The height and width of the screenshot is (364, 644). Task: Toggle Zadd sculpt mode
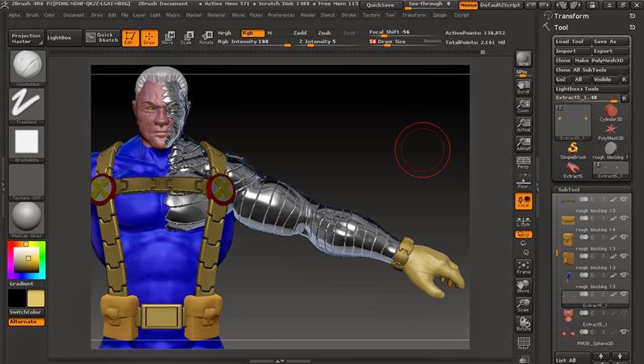tap(300, 33)
